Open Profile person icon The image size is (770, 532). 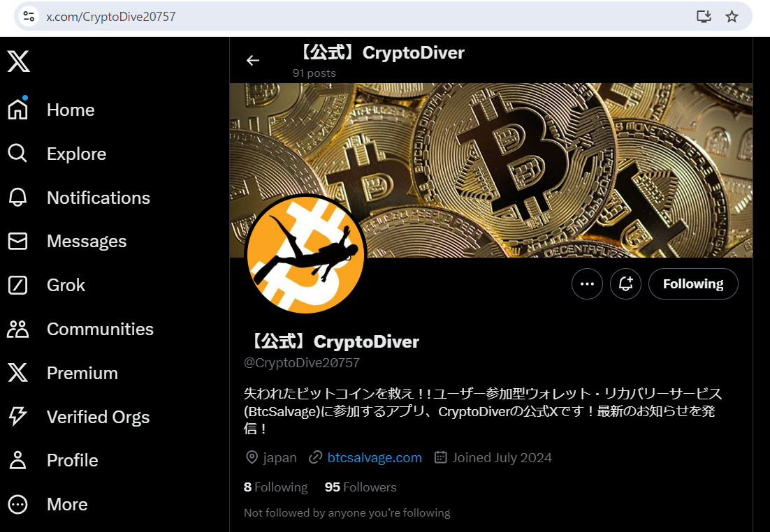coord(17,460)
